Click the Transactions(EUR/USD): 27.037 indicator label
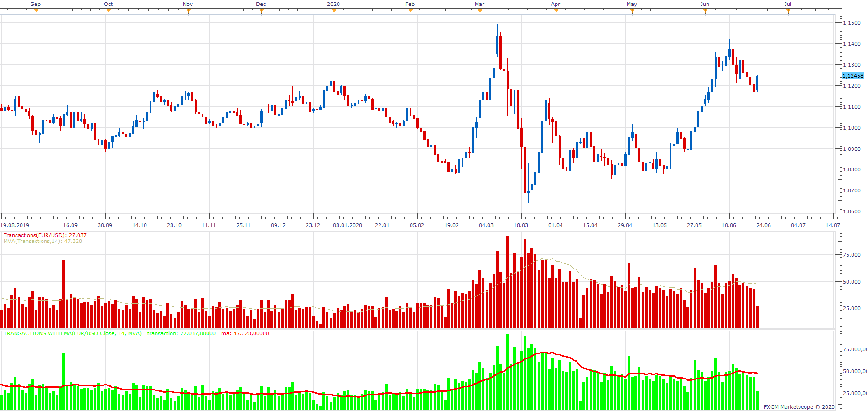Image resolution: width=868 pixels, height=411 pixels. 45,235
